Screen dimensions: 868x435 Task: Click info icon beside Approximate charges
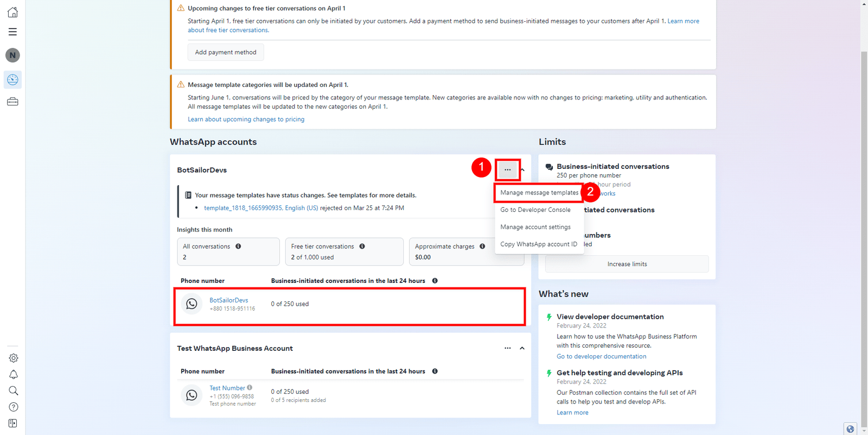482,247
